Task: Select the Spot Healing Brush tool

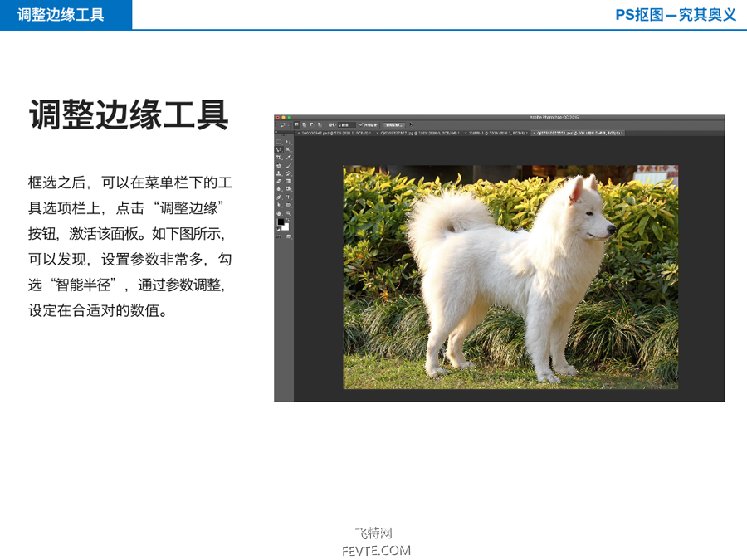Action: coord(279,166)
